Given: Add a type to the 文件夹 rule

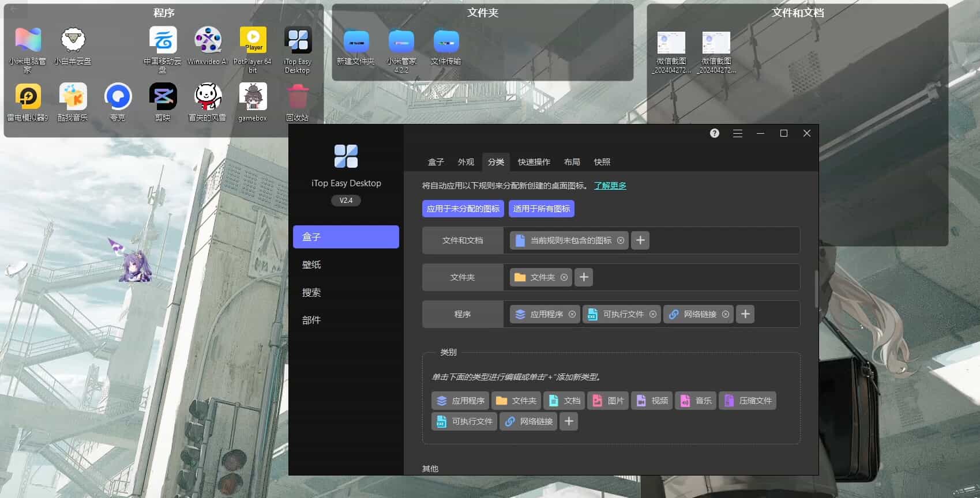Looking at the screenshot, I should [x=584, y=277].
